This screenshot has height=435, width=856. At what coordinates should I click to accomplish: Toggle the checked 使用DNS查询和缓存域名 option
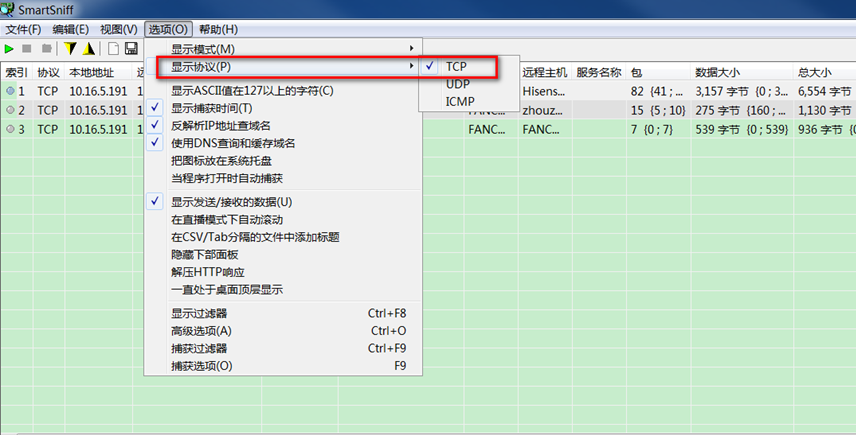click(283, 143)
